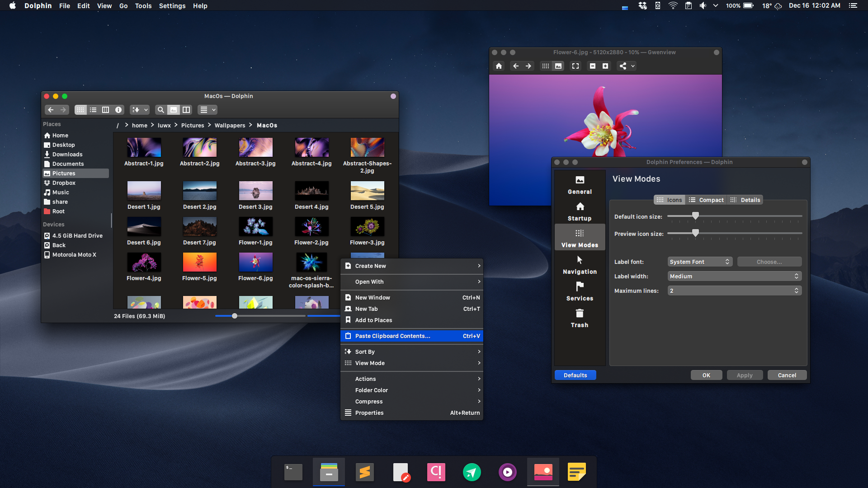Image resolution: width=868 pixels, height=488 pixels.
Task: Select the information panel icon in Dolphin toolbar
Action: pyautogui.click(x=118, y=110)
